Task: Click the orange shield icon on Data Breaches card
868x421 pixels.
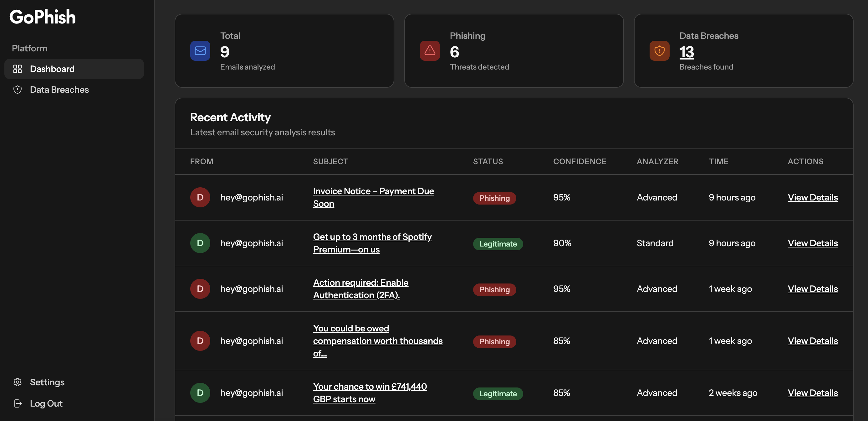Action: click(x=659, y=51)
